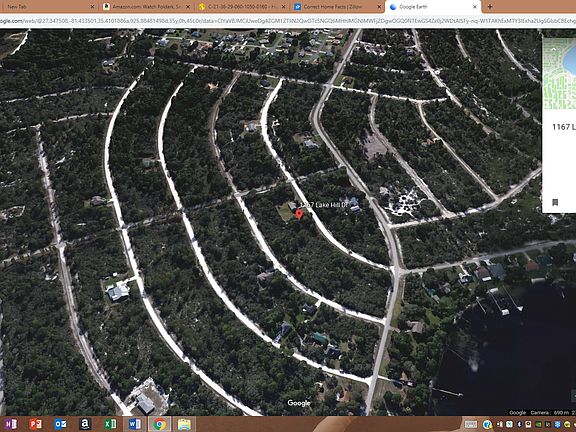Select the Google Earth tab
The image size is (576, 432).
point(433,7)
